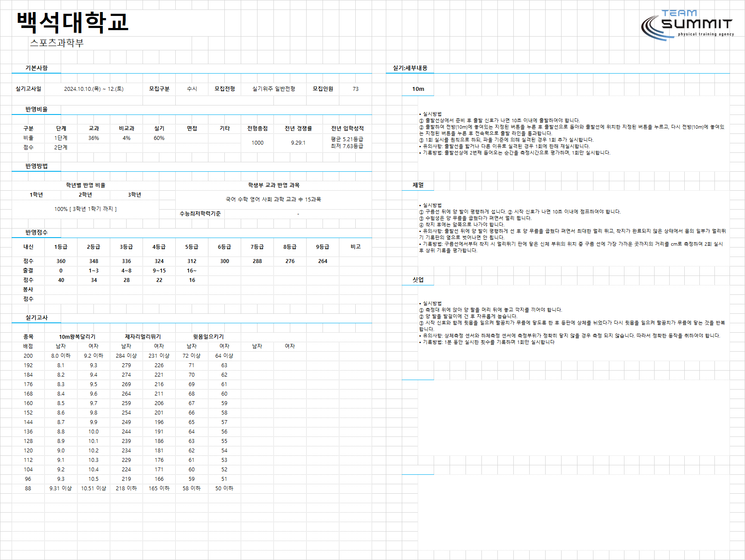Select the 실기고사 section header

click(x=37, y=318)
